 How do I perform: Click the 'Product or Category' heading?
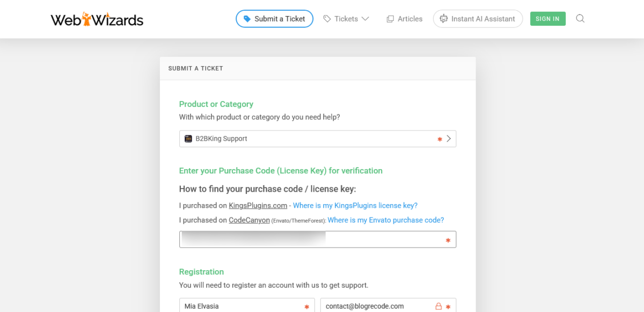point(216,104)
